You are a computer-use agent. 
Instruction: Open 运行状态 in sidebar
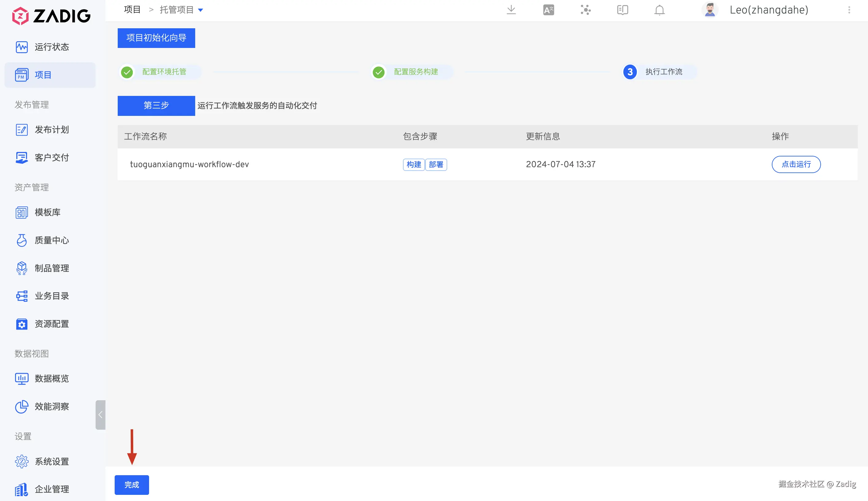(51, 47)
